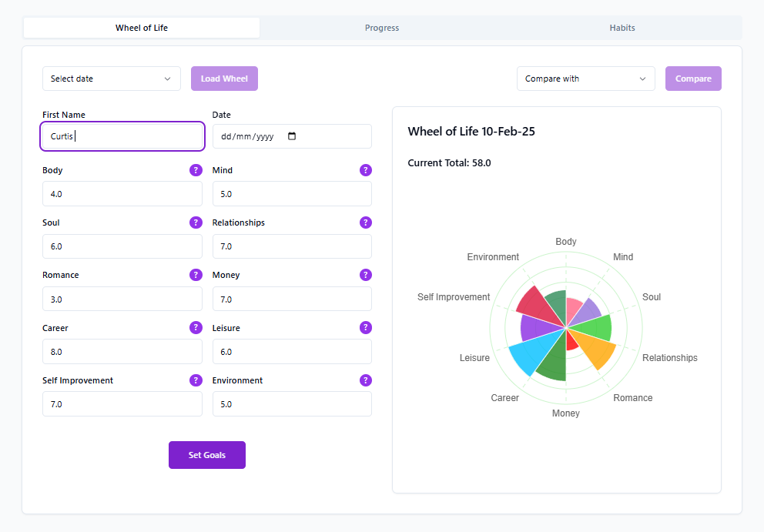
Task: Open the Body help tooltip icon
Action: coord(196,170)
